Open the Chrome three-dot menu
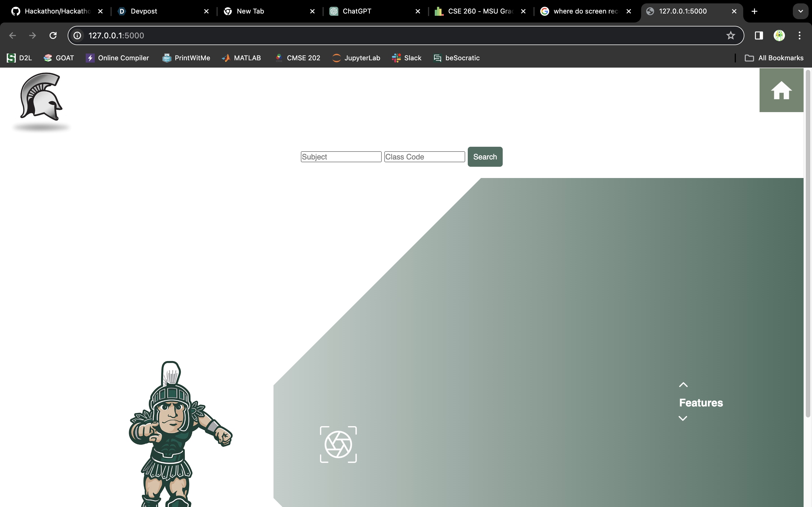Viewport: 812px width, 507px height. click(800, 35)
